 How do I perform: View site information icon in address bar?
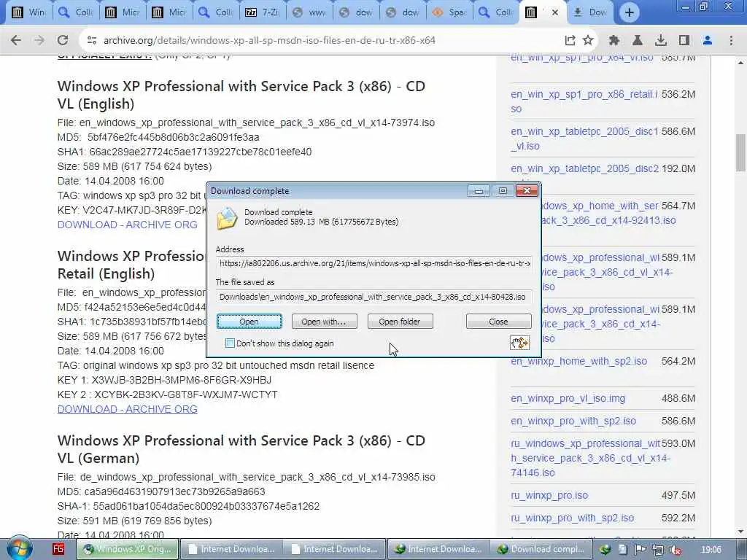92,41
